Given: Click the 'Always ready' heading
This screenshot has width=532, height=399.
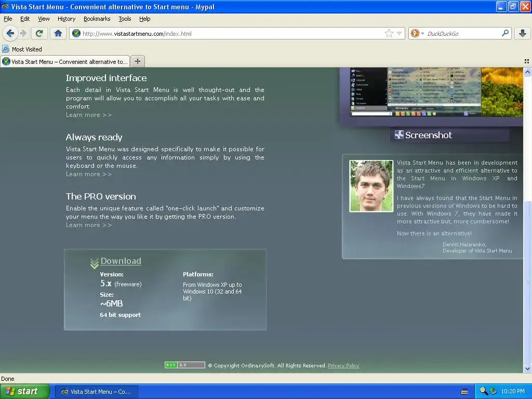Looking at the screenshot, I should pos(94,137).
